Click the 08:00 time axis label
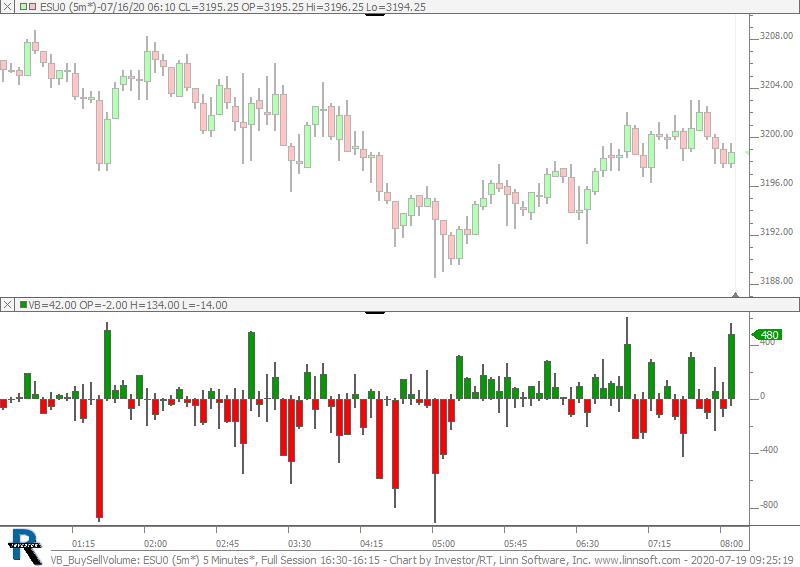 [731, 544]
